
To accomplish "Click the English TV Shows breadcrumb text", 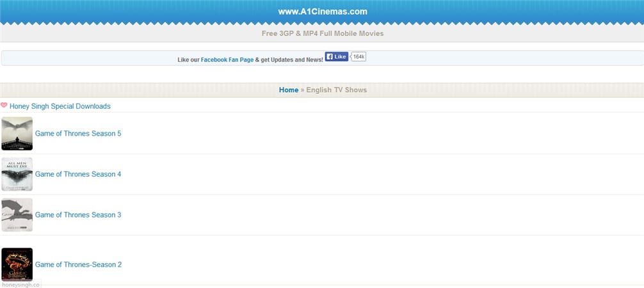I will point(336,90).
